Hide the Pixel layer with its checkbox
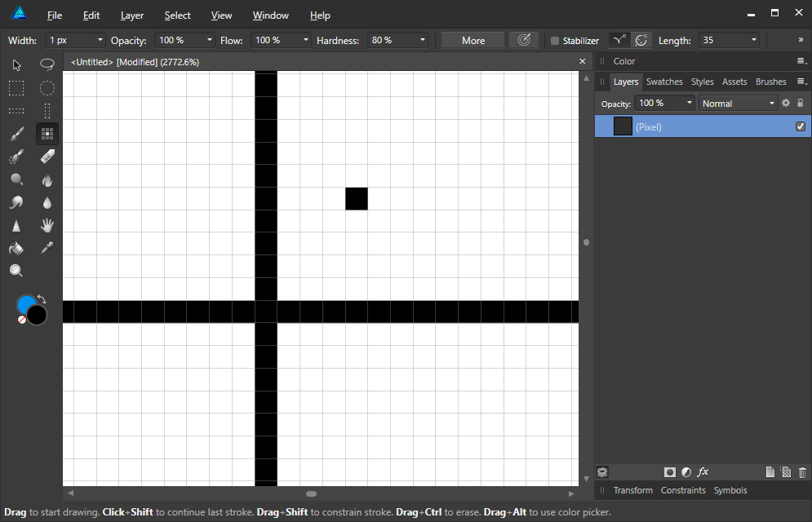Viewport: 812px width, 522px height. click(801, 126)
